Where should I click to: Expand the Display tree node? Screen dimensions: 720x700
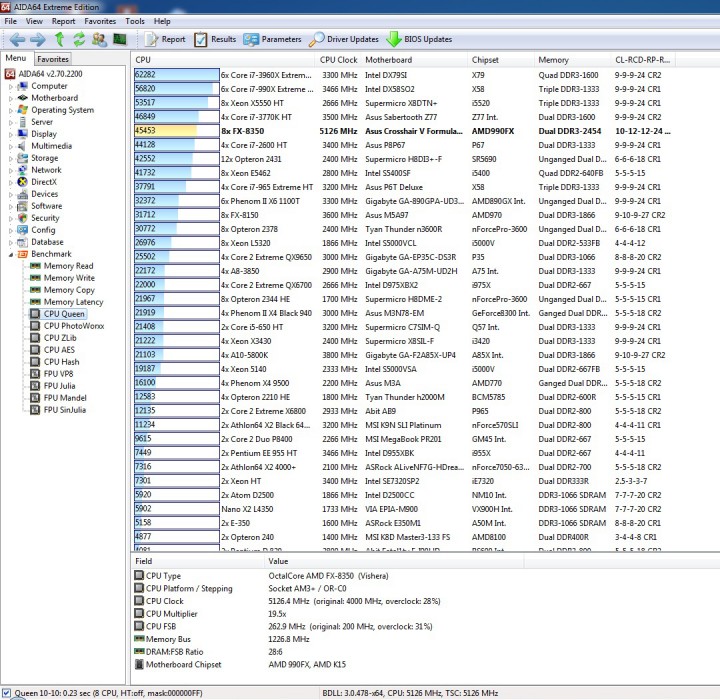click(11, 134)
